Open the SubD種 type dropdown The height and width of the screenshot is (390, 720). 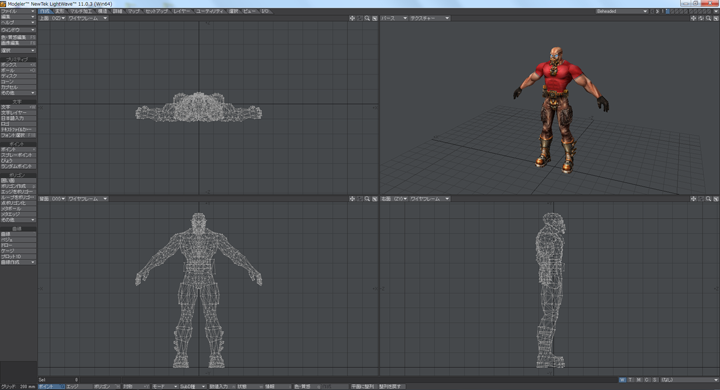193,387
